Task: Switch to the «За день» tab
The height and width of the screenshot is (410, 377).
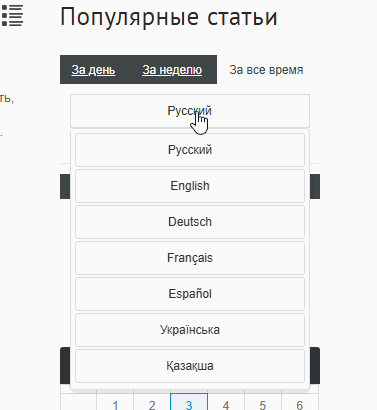Action: click(93, 70)
